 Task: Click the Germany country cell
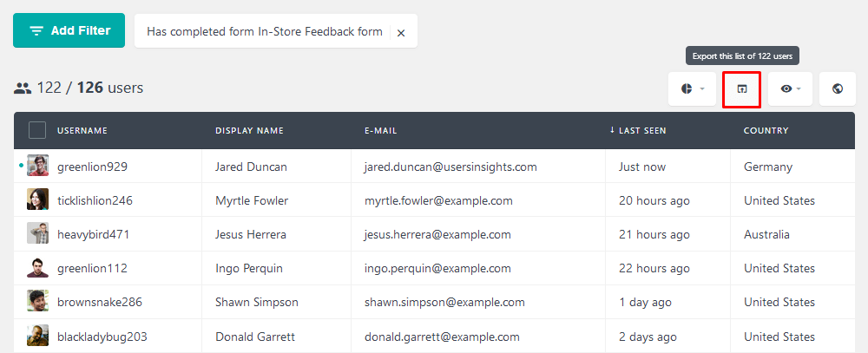768,167
